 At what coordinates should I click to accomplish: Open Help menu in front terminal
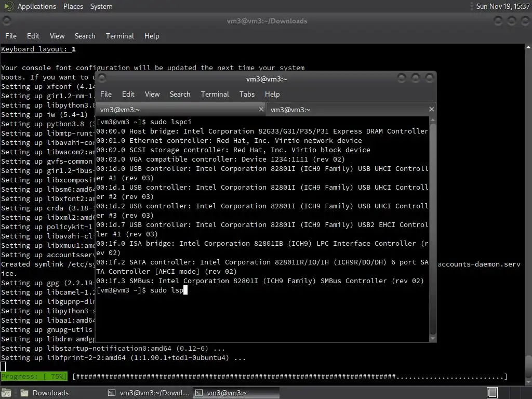coord(272,95)
